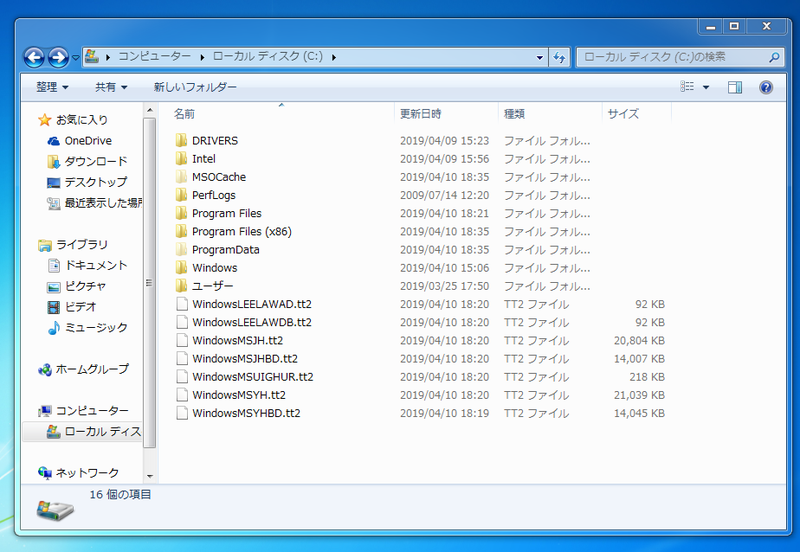The image size is (800, 552).
Task: Click the 16 個の項目 status text
Action: coord(120,494)
